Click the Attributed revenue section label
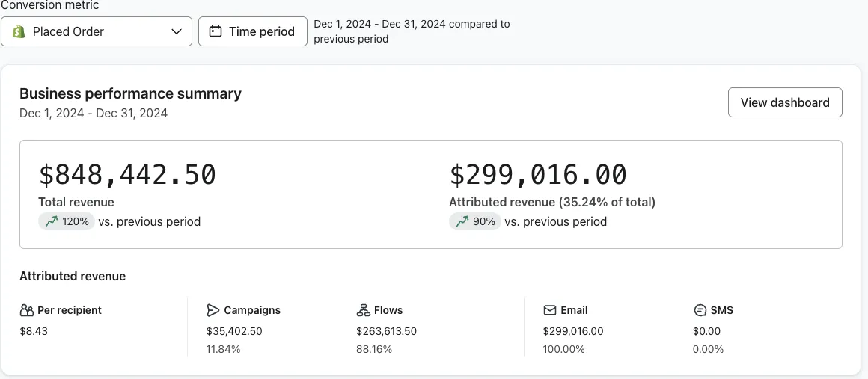 (73, 276)
